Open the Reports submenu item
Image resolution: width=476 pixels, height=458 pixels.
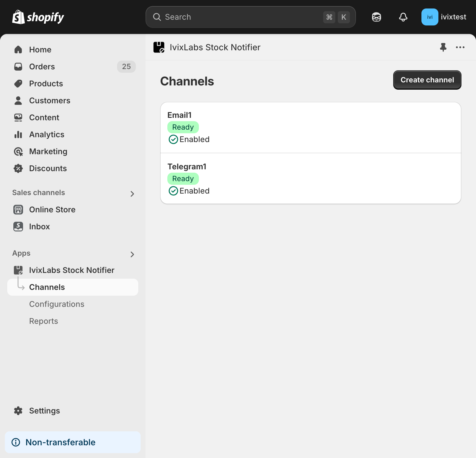[73, 321]
